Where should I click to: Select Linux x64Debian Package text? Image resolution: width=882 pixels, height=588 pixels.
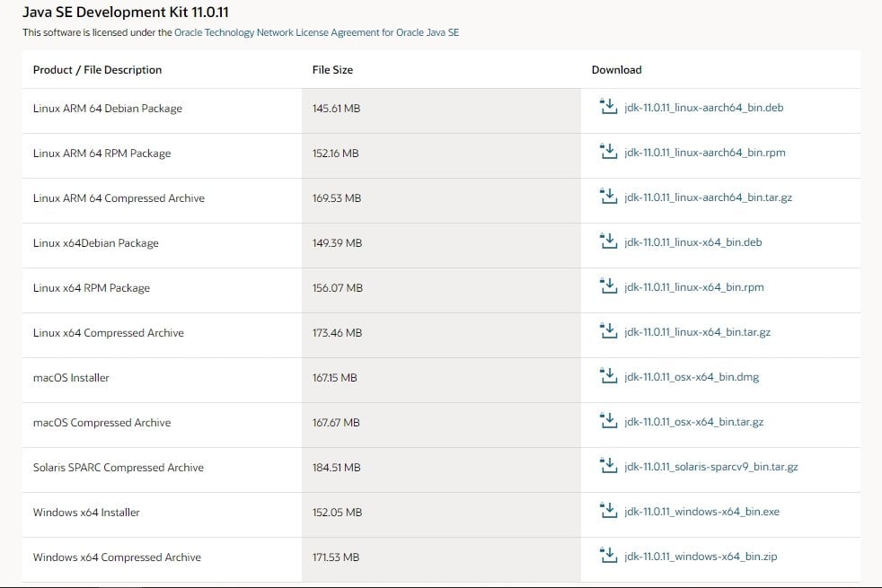(95, 243)
